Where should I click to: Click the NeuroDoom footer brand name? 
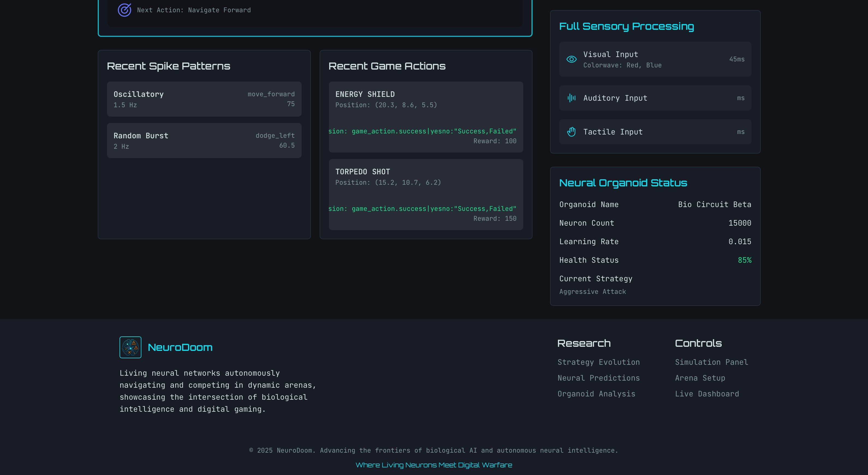(x=180, y=347)
